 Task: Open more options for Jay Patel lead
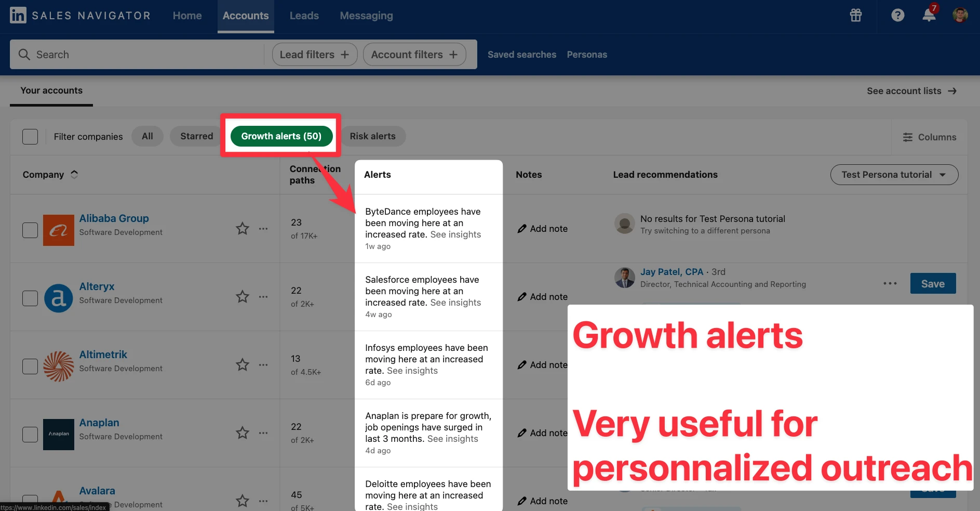[890, 284]
